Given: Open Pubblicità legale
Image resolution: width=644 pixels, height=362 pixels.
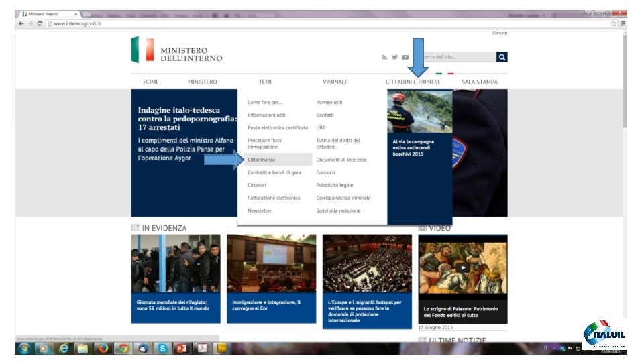Looking at the screenshot, I should click(335, 185).
